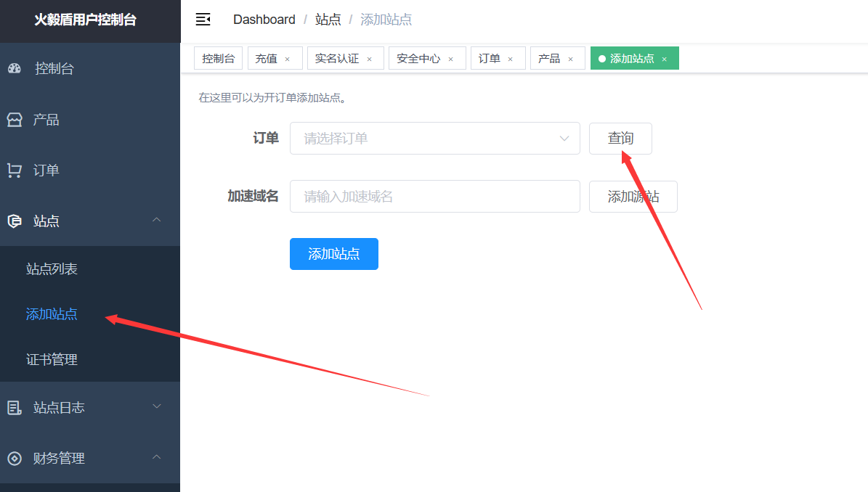Click the store icon beside 产品
The image size is (868, 492).
click(x=15, y=120)
